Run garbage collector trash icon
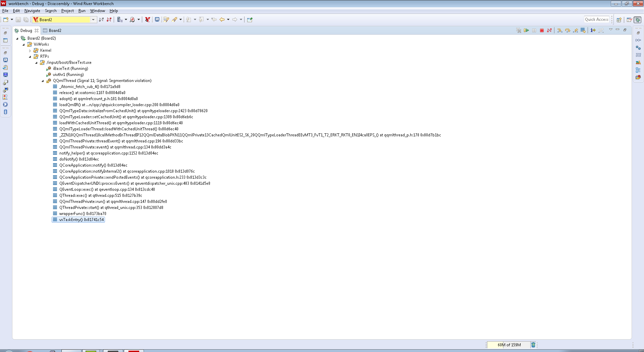644x352 pixels. point(533,345)
